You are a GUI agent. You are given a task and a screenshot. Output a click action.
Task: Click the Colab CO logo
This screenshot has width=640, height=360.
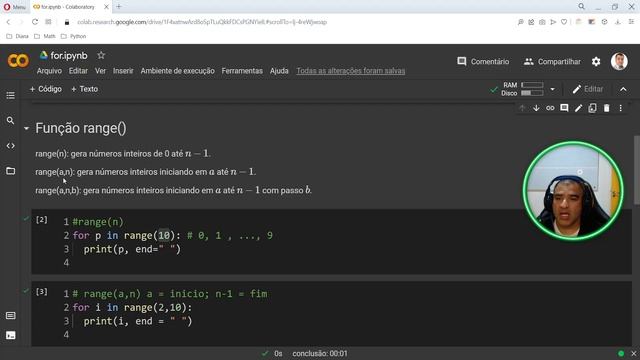[x=18, y=61]
